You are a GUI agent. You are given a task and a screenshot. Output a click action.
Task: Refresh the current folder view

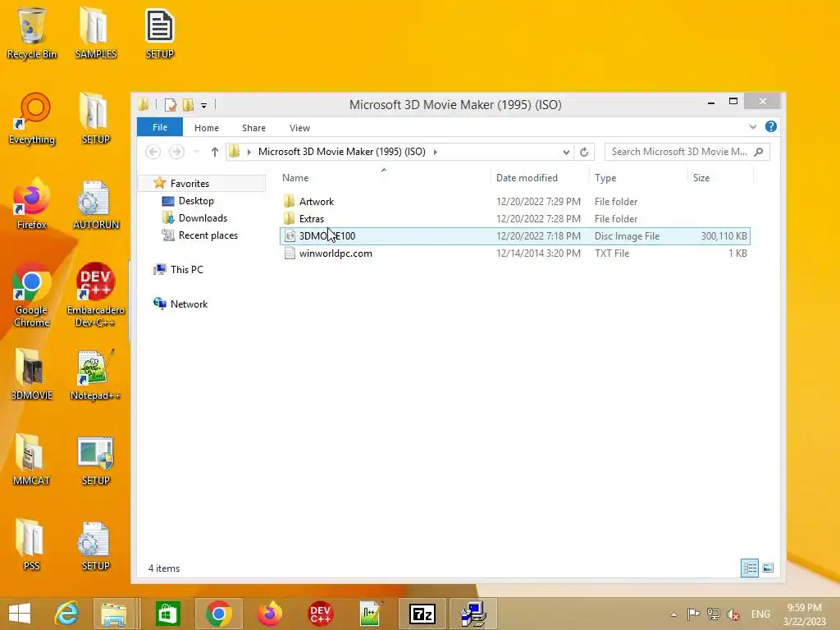(x=584, y=152)
